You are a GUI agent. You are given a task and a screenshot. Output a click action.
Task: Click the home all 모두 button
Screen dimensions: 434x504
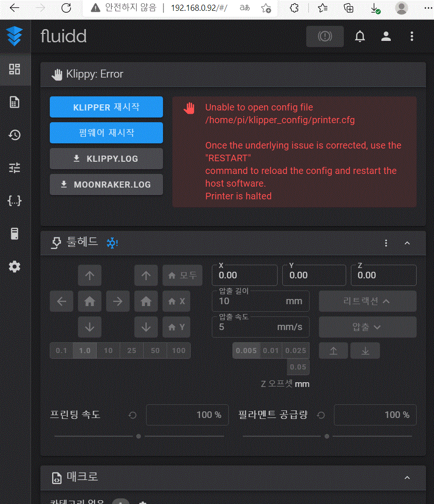click(x=182, y=276)
